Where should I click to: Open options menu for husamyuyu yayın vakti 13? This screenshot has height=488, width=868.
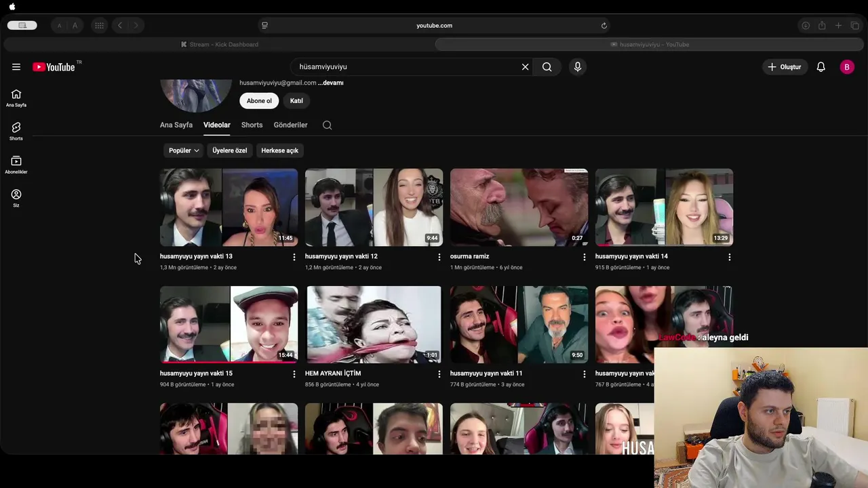[294, 257]
